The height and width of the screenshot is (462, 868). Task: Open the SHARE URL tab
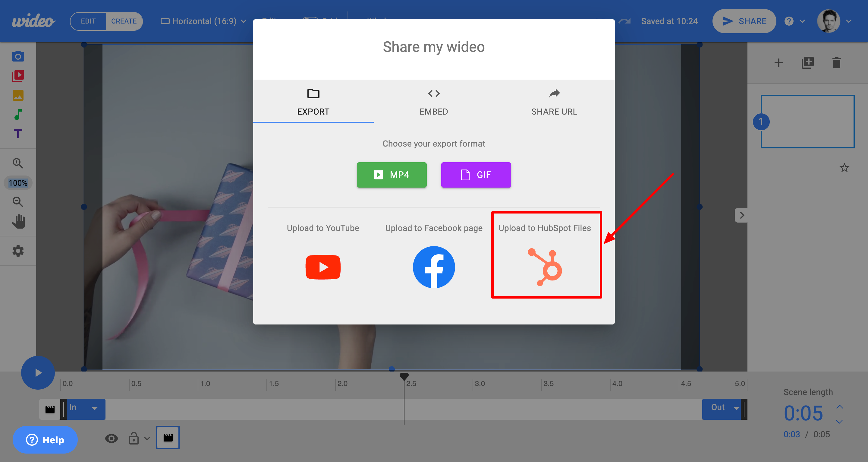(x=554, y=102)
